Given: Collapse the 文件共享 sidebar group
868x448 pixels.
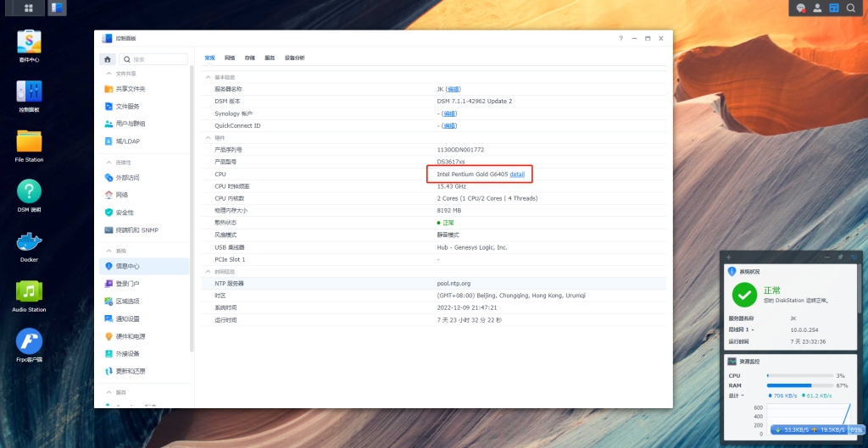Looking at the screenshot, I should tap(108, 74).
